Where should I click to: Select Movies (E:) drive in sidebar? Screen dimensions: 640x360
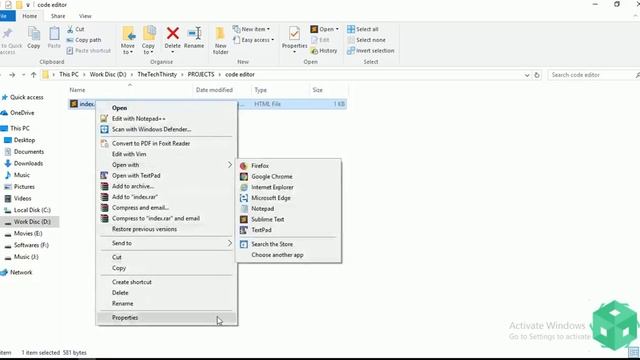[x=28, y=233]
